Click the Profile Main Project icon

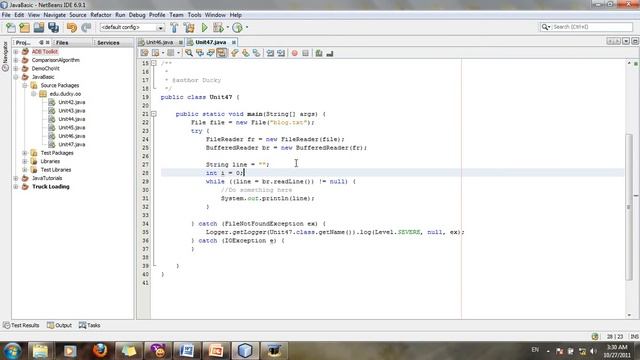(237, 27)
